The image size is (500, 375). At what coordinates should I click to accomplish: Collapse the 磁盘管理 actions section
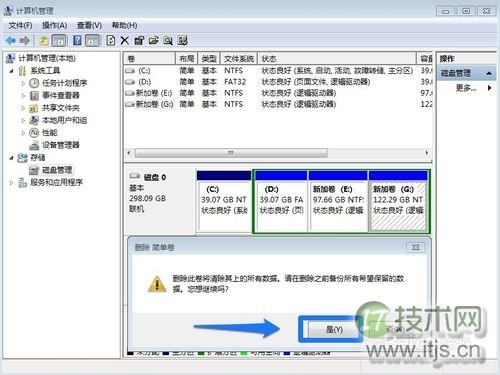click(489, 73)
